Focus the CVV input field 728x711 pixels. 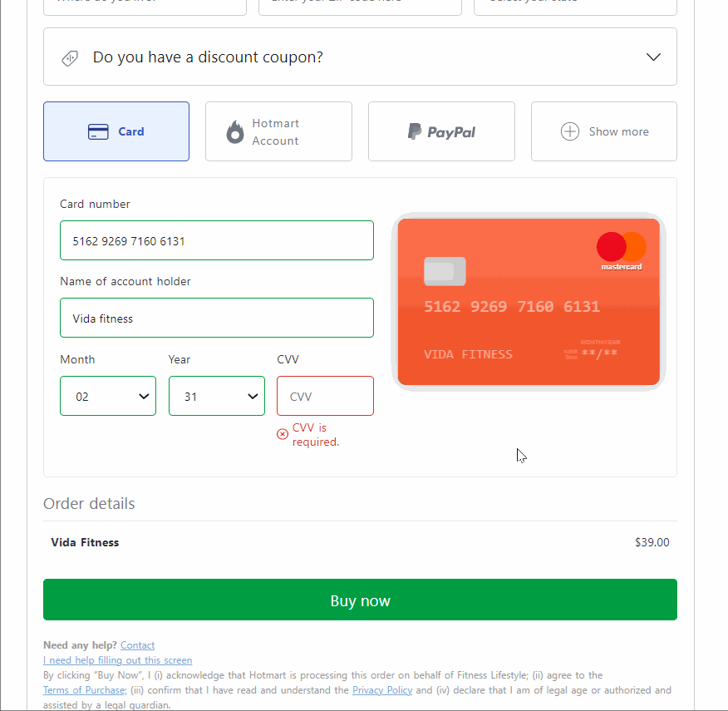click(325, 396)
